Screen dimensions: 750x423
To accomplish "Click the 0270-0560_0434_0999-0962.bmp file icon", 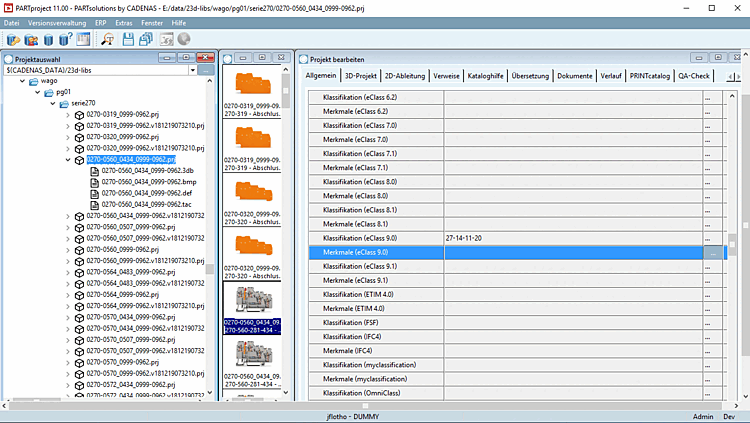I will (x=95, y=182).
